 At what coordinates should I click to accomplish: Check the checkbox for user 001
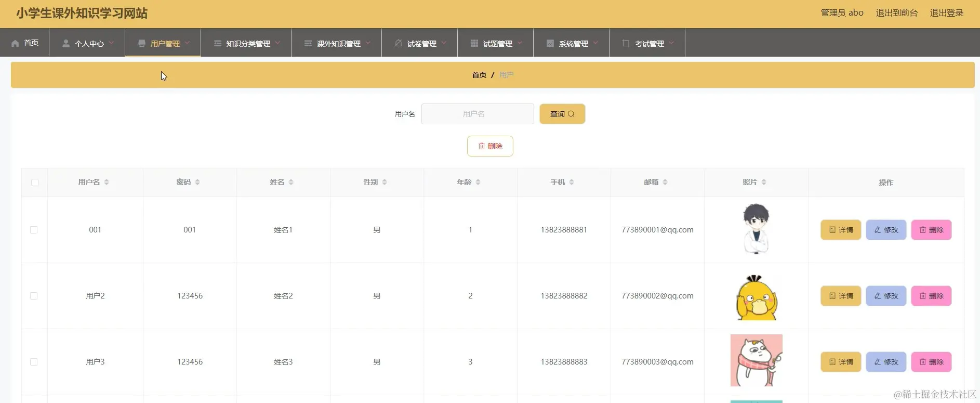point(34,230)
